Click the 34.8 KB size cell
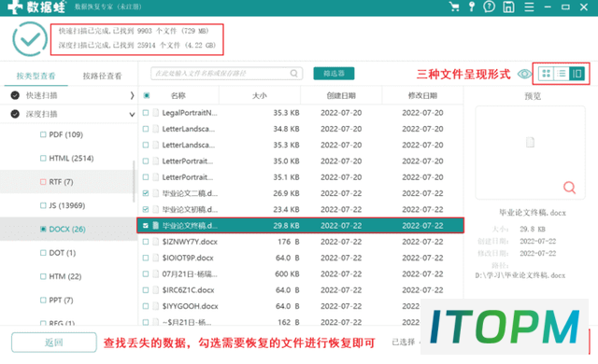Screen dimensions: 598x364 click(286, 129)
